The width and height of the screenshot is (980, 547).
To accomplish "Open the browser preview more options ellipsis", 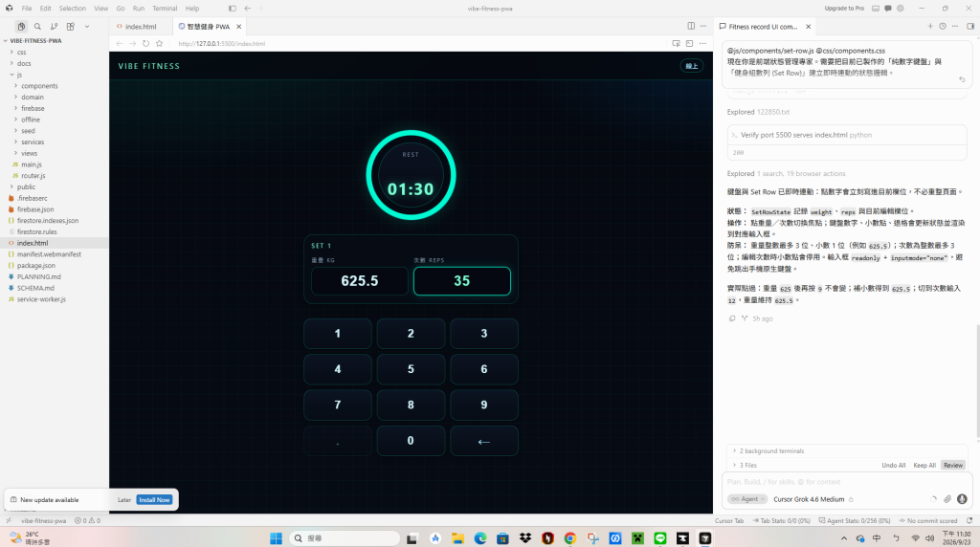I will pos(703,44).
